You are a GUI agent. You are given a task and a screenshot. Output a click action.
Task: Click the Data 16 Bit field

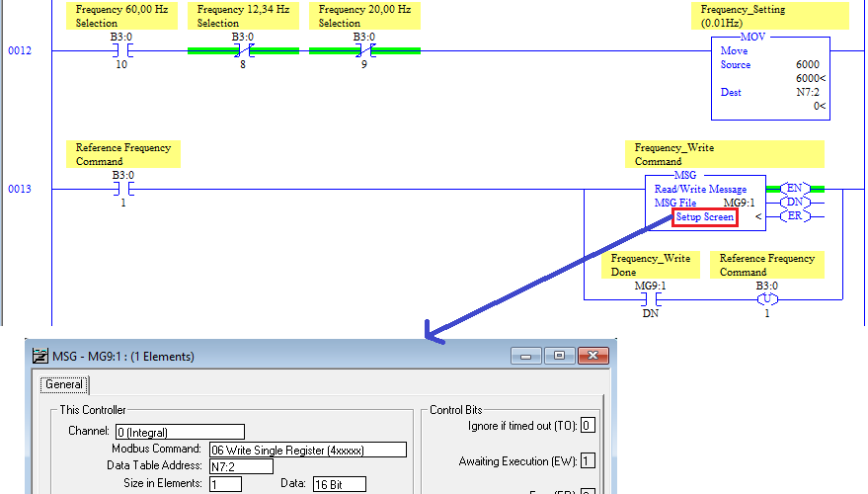[x=340, y=484]
